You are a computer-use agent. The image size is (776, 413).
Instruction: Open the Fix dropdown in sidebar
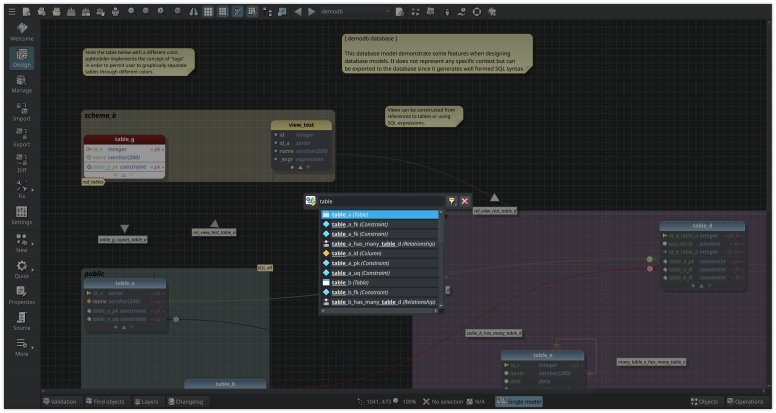click(22, 189)
